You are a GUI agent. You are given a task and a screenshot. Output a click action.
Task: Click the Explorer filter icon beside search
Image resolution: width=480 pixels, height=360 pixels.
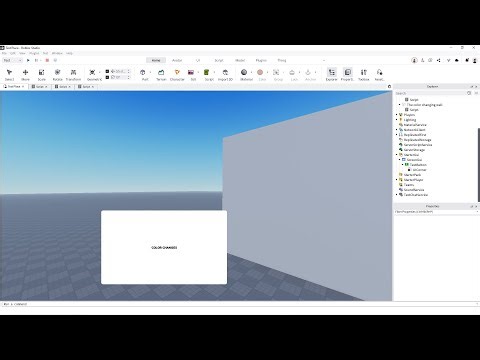[x=469, y=93]
